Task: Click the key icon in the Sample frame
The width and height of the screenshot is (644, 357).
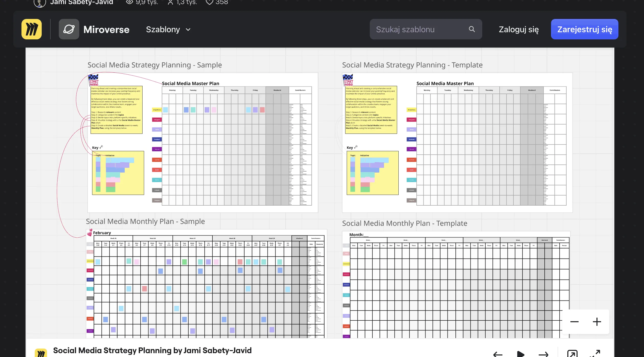Action: tap(101, 147)
